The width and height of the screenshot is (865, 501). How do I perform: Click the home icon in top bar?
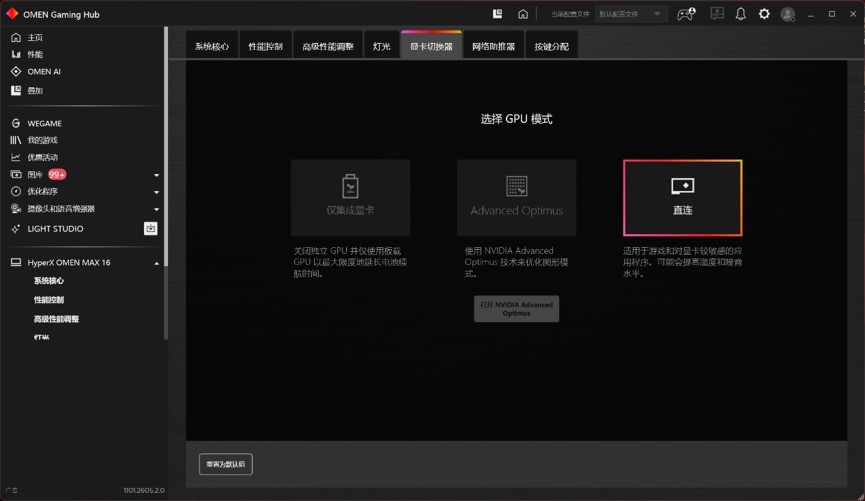pos(523,14)
